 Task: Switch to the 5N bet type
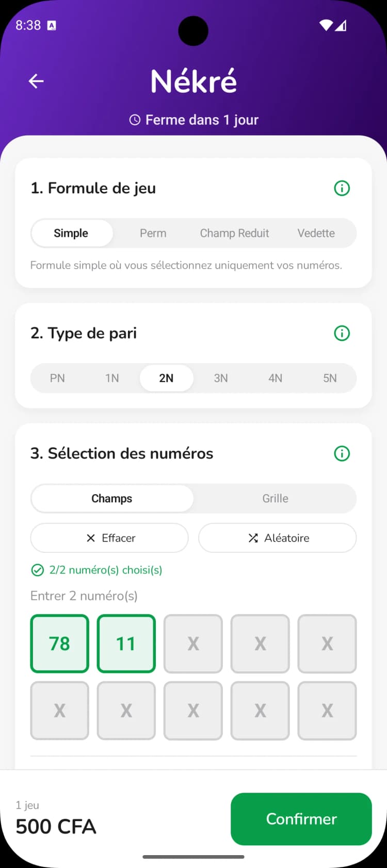click(x=330, y=378)
